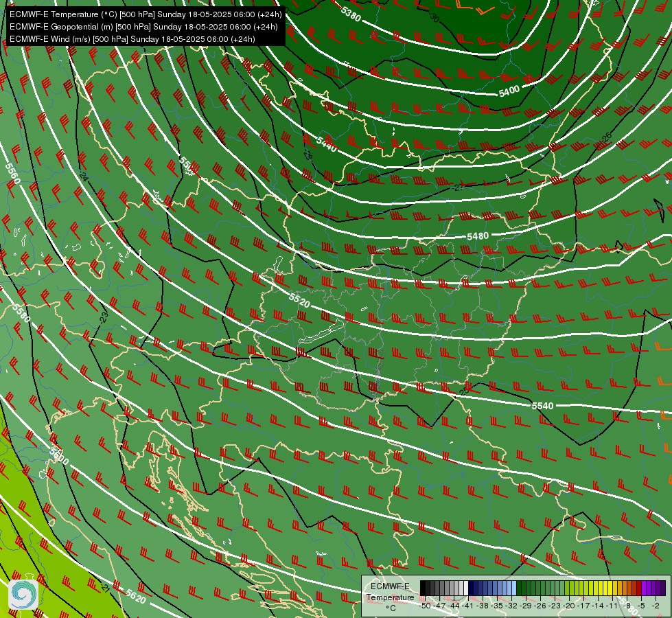Click the 5480 geopotential contour label

click(478, 236)
